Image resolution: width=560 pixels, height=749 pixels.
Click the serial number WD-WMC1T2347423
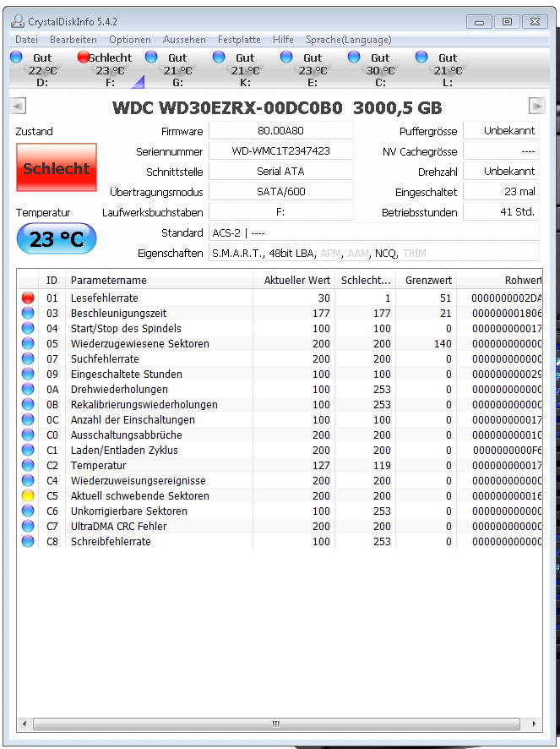pyautogui.click(x=280, y=151)
